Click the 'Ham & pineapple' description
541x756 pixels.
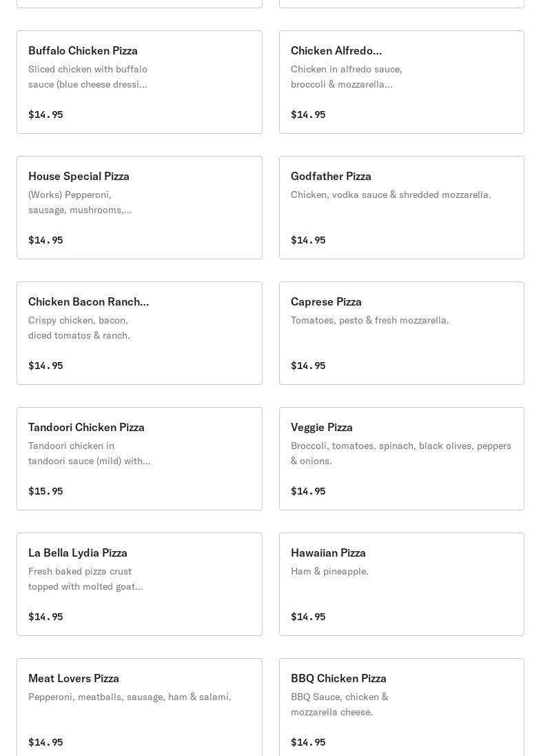point(329,571)
